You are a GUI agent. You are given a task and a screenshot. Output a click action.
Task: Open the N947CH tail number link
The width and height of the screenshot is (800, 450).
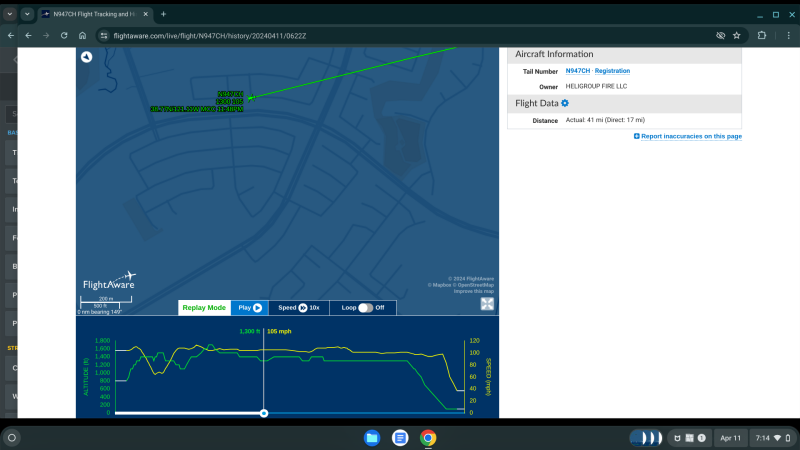576,71
